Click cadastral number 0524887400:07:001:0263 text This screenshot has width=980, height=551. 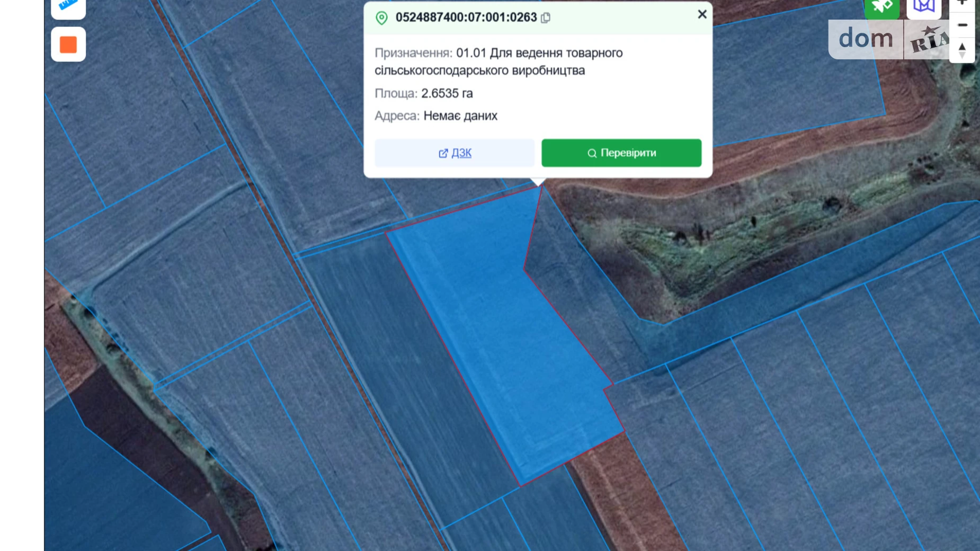(466, 17)
